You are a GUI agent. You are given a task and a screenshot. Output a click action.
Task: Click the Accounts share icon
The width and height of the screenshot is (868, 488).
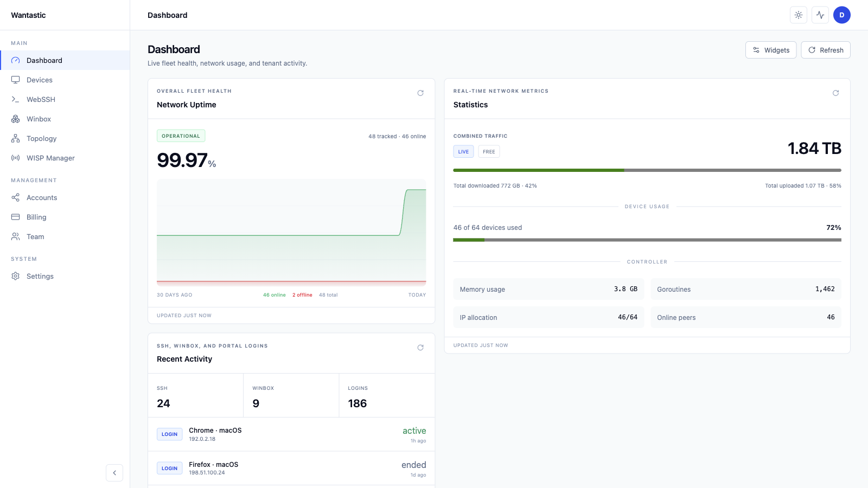(x=15, y=197)
